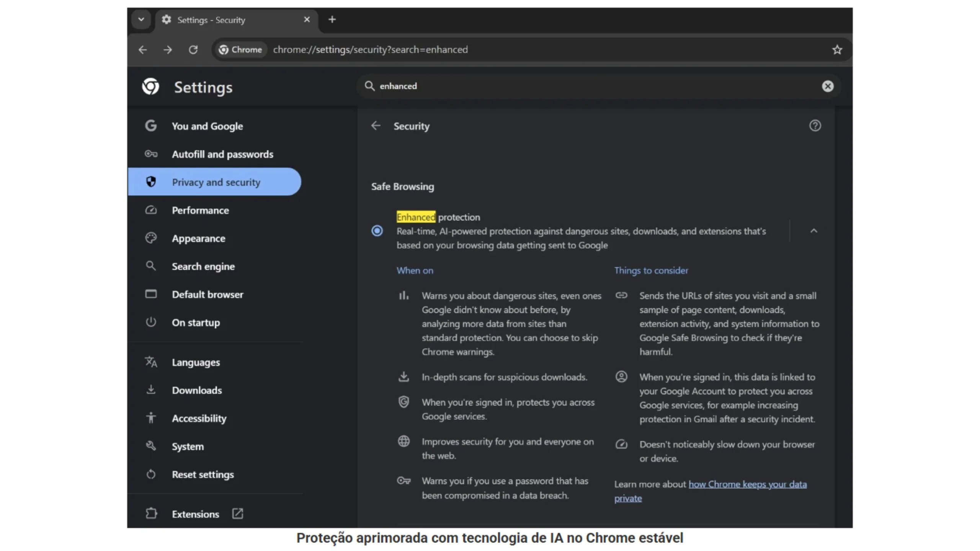The width and height of the screenshot is (980, 551).
Task: Open the tab search dropdown arrow
Action: pyautogui.click(x=141, y=20)
